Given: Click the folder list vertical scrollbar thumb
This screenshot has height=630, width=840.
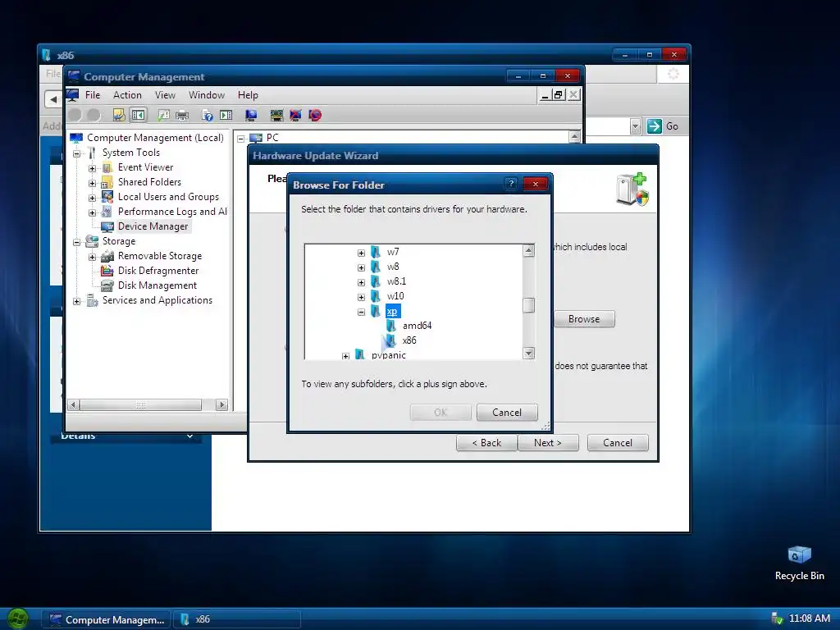Looking at the screenshot, I should click(x=529, y=305).
